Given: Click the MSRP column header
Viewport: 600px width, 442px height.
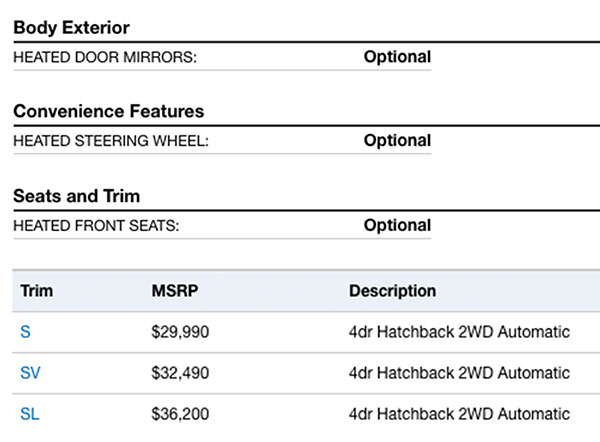Looking at the screenshot, I should coord(174,292).
